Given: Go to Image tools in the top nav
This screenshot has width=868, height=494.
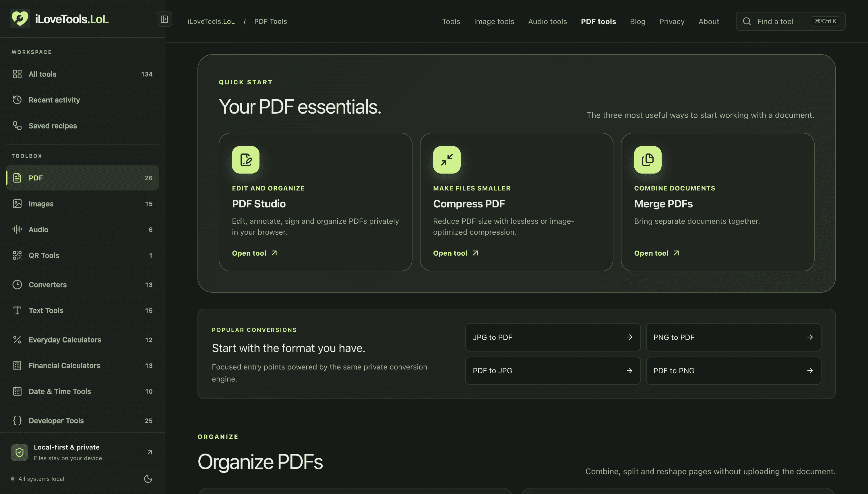Looking at the screenshot, I should point(494,22).
